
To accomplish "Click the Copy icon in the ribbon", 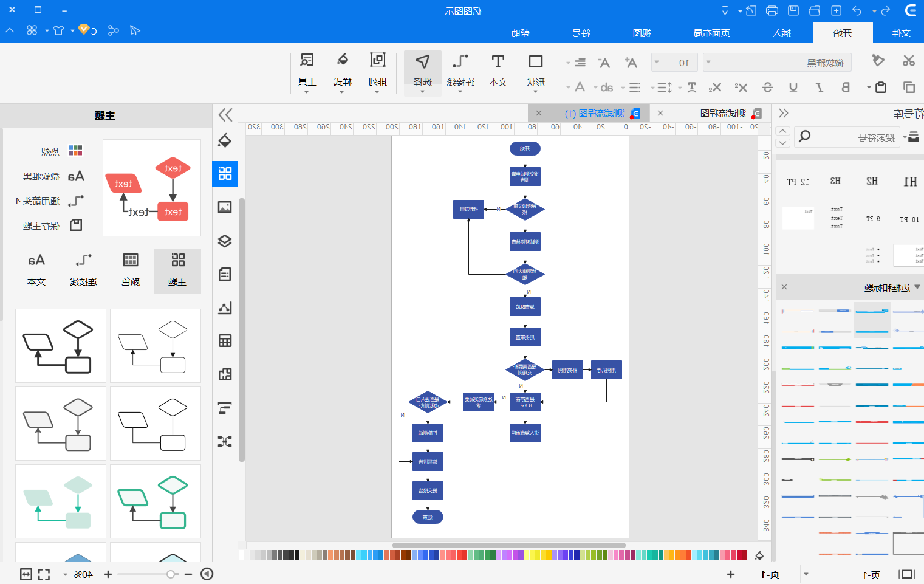I will pyautogui.click(x=909, y=88).
